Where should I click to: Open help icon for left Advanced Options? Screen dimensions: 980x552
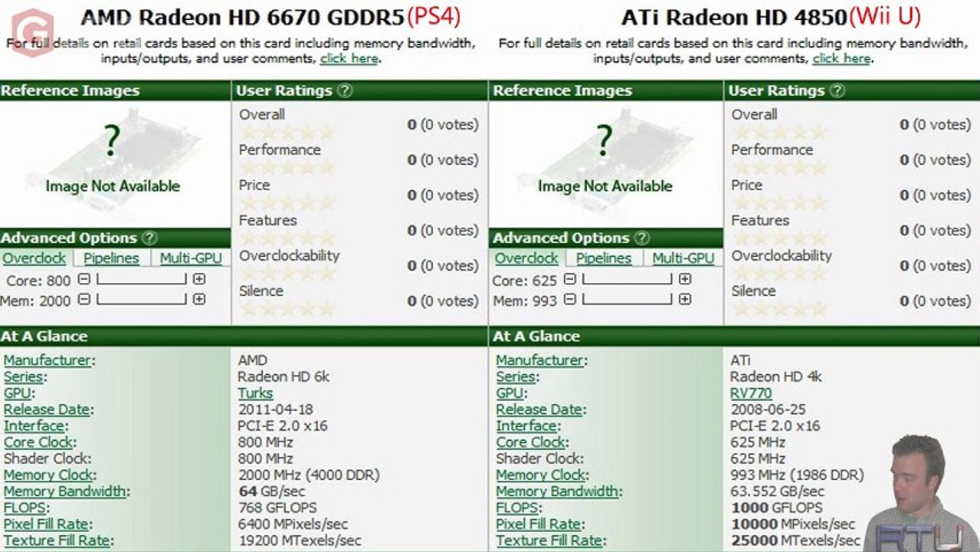tap(149, 238)
